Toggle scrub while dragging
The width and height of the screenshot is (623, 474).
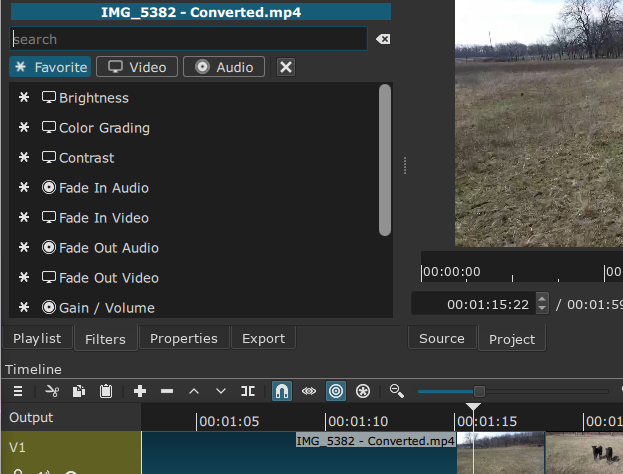(309, 391)
